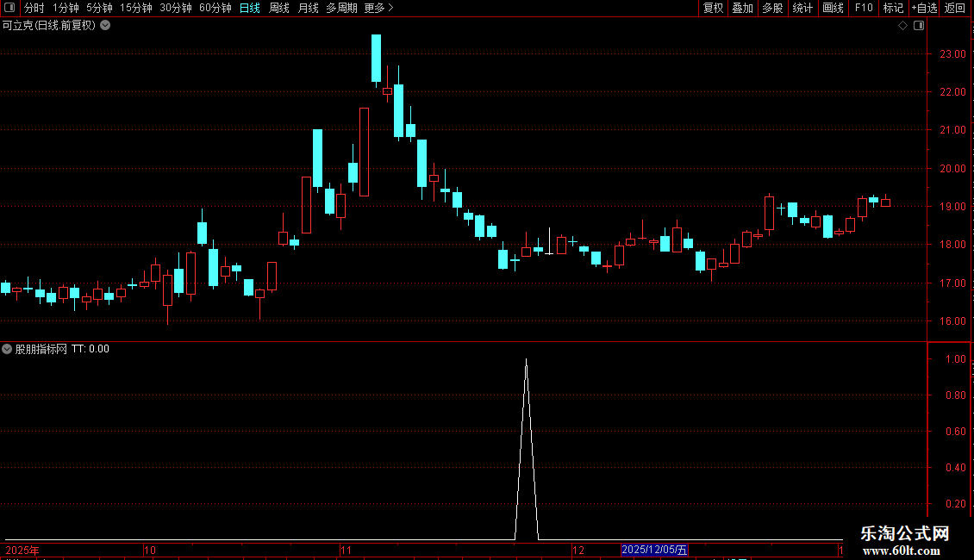Open 股朋指标网 indicator dropdown arrow
The height and width of the screenshot is (560, 974).
click(7, 349)
